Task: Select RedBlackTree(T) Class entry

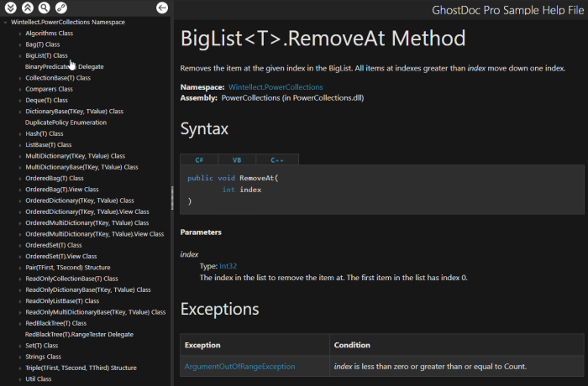Action: point(56,323)
